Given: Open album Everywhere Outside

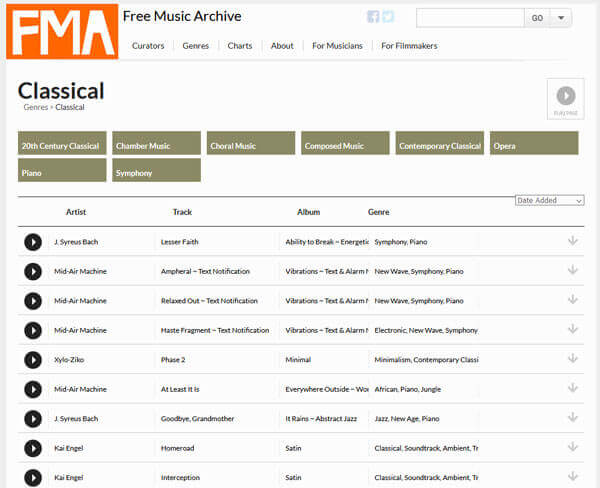Looking at the screenshot, I should click(x=327, y=389).
